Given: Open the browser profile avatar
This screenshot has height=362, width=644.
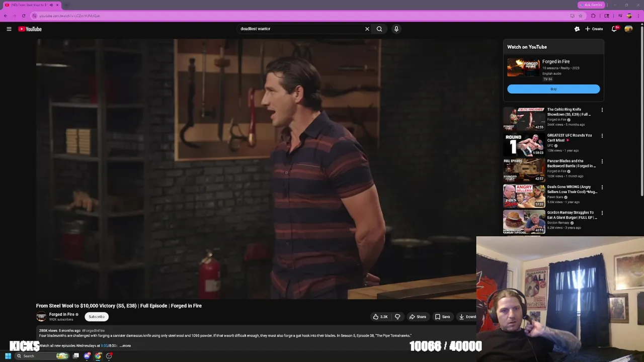Looking at the screenshot, I should (629, 16).
